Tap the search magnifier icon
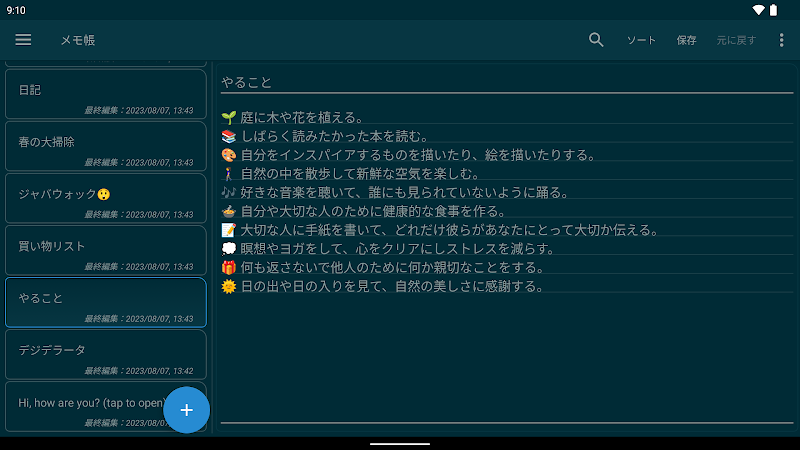The width and height of the screenshot is (800, 450). click(596, 40)
